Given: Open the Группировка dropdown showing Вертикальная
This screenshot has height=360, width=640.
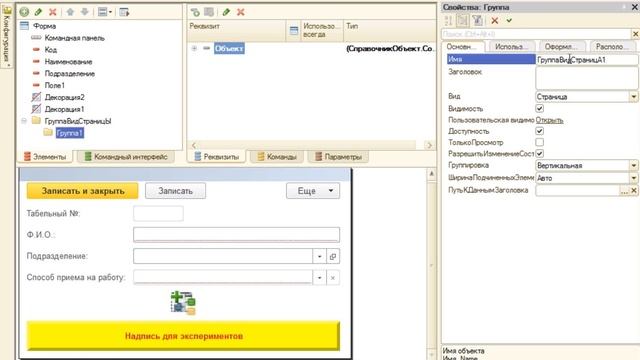Looking at the screenshot, I should pos(633,166).
